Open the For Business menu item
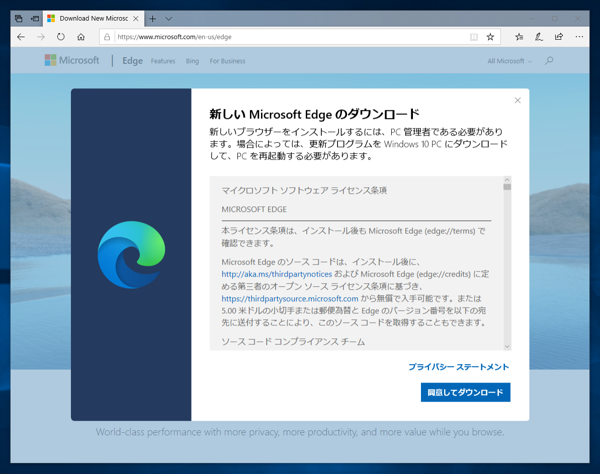Viewport: 600px width, 474px height. tap(227, 61)
